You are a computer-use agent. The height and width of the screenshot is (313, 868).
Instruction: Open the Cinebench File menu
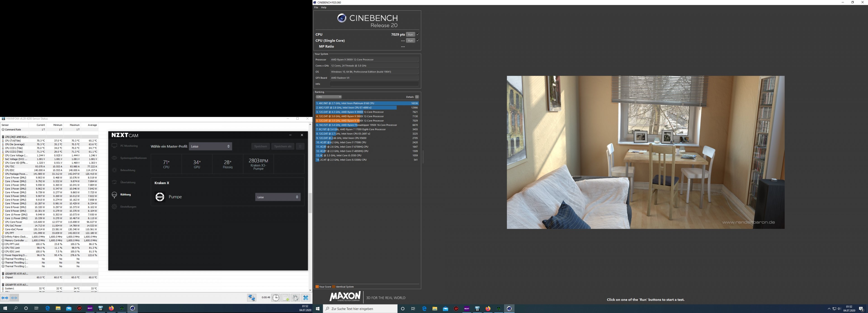click(316, 7)
